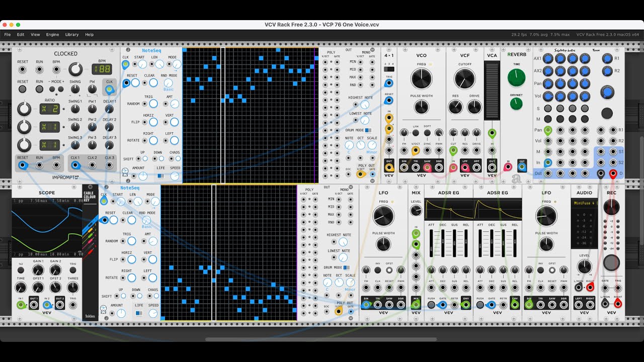This screenshot has height=362, width=644.
Task: Click the SQR output on the LFO beside MIX
Action: [401, 304]
